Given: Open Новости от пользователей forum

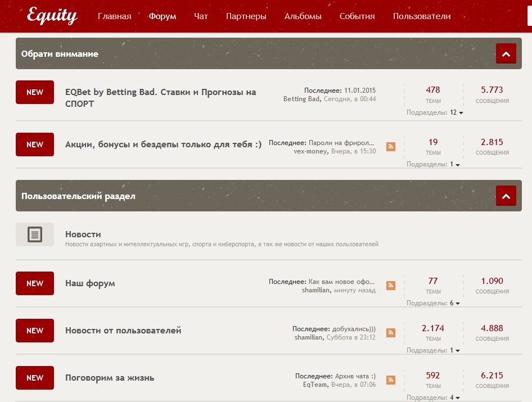Looking at the screenshot, I should [x=123, y=331].
